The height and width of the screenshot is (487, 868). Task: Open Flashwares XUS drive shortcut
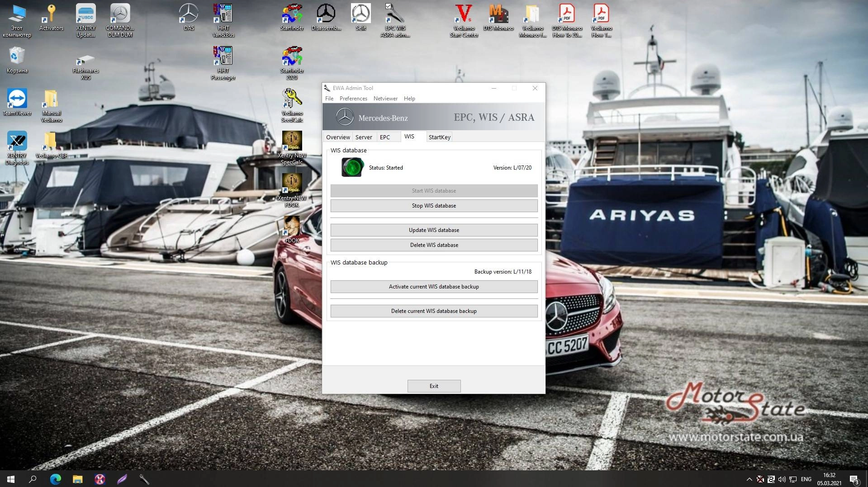[x=85, y=66]
